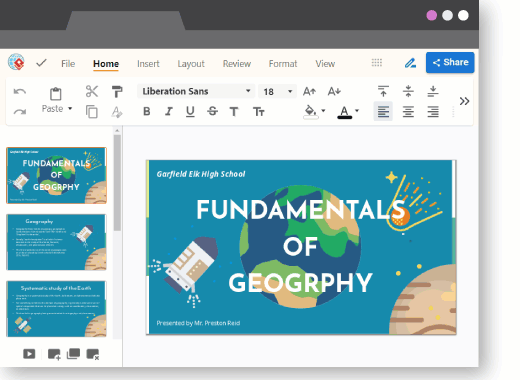Image resolution: width=520 pixels, height=380 pixels.
Task: Undo the last action
Action: tap(20, 91)
